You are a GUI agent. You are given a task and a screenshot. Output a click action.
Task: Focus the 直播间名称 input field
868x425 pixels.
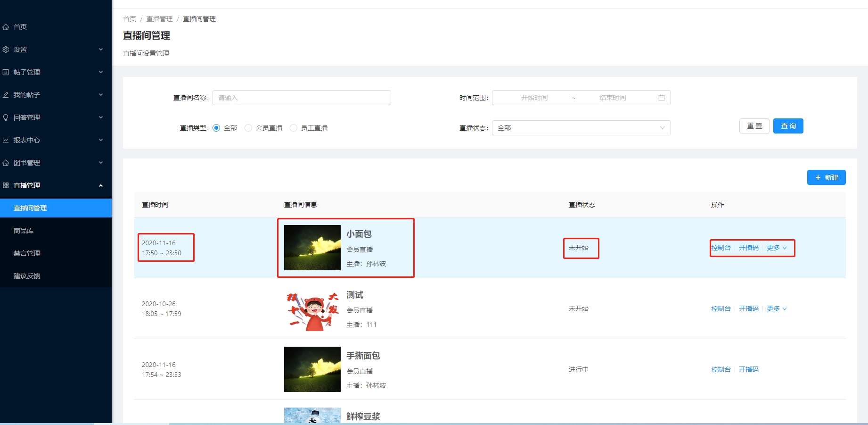tap(302, 98)
